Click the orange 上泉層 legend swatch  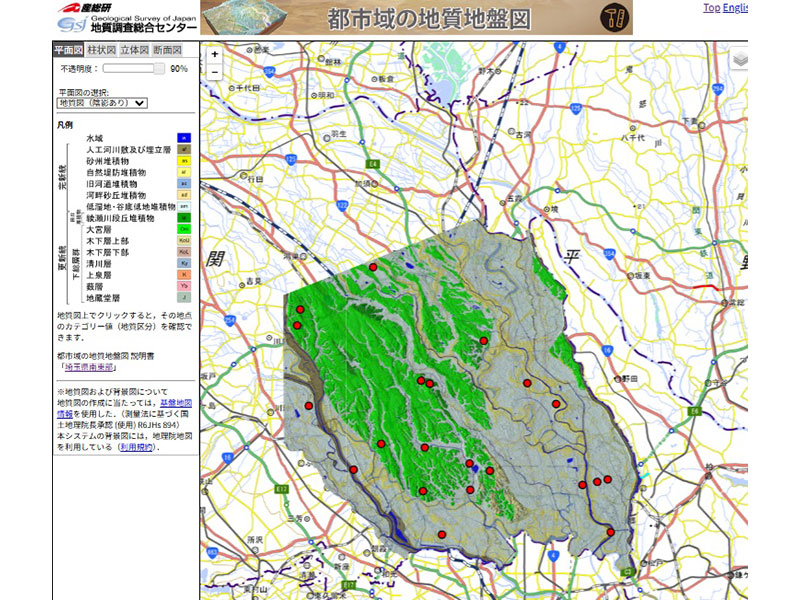click(x=184, y=274)
